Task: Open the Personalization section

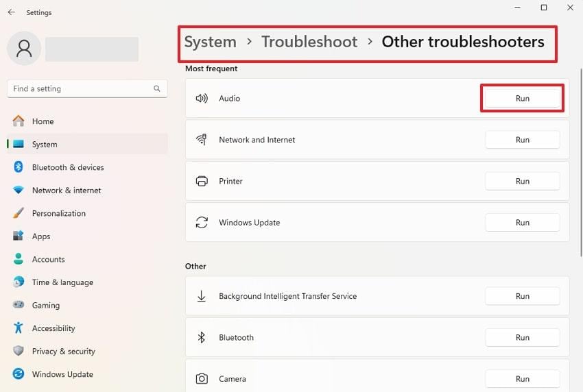Action: point(87,213)
